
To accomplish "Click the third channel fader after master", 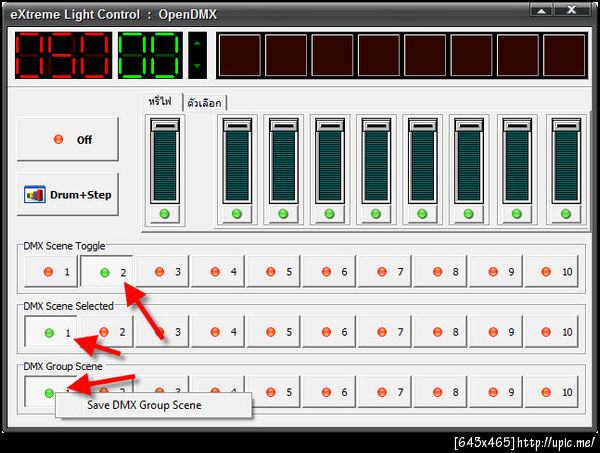I will pyautogui.click(x=329, y=161).
